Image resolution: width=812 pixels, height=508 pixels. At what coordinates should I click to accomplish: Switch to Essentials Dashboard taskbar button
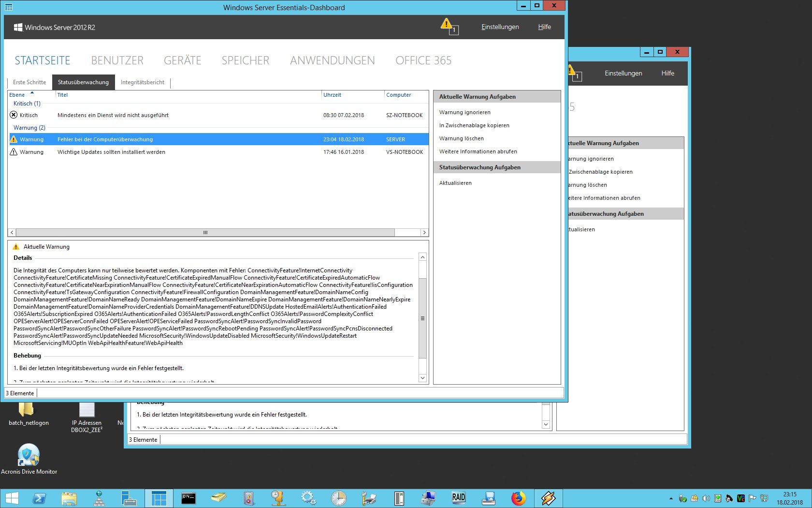coord(159,498)
